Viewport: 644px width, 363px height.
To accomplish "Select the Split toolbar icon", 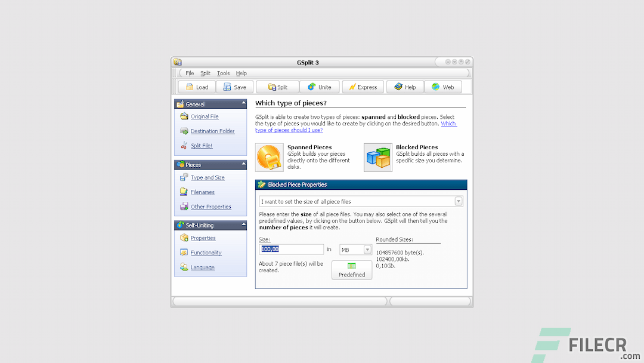I will (277, 87).
